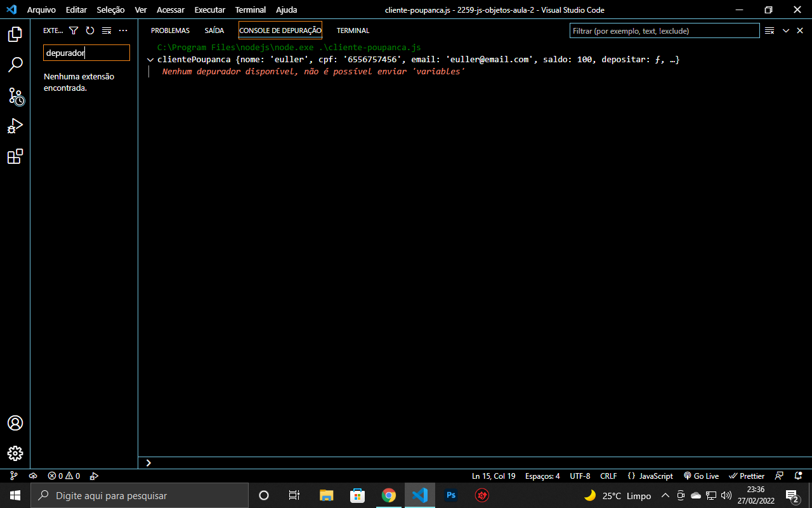Open Microsoft Store from taskbar

pos(357,495)
